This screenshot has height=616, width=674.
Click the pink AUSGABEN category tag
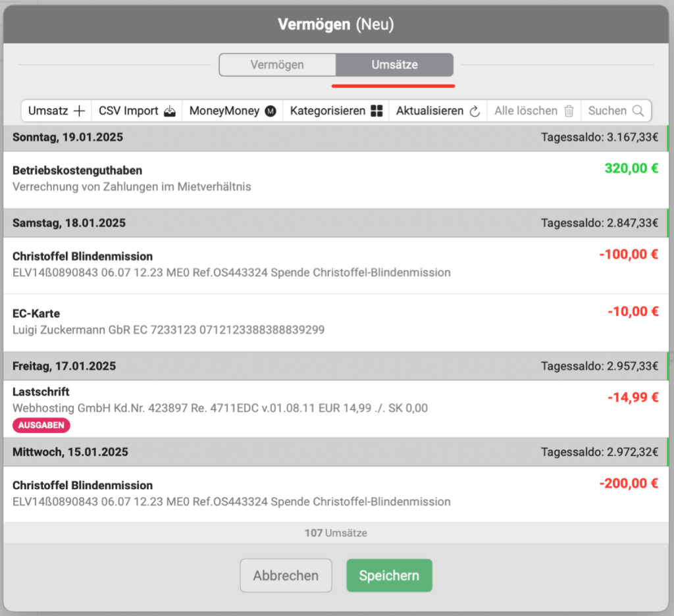(41, 425)
